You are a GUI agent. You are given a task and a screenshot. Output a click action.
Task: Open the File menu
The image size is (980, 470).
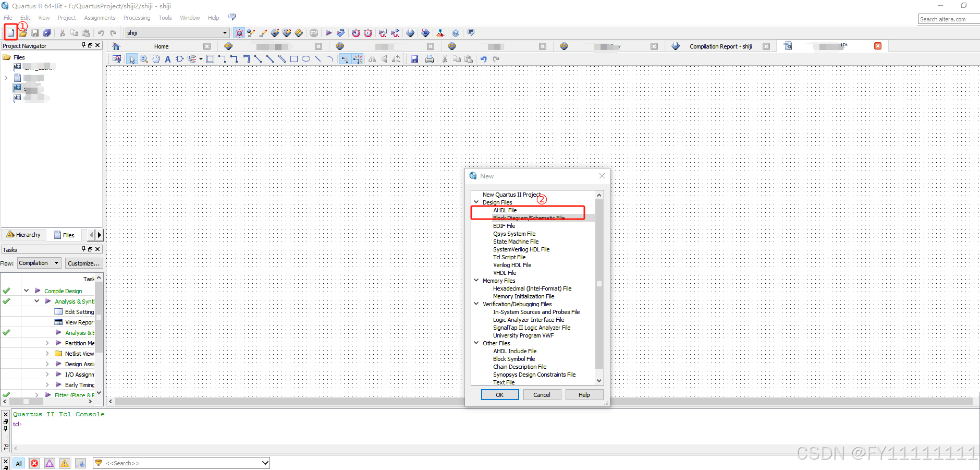coord(8,18)
